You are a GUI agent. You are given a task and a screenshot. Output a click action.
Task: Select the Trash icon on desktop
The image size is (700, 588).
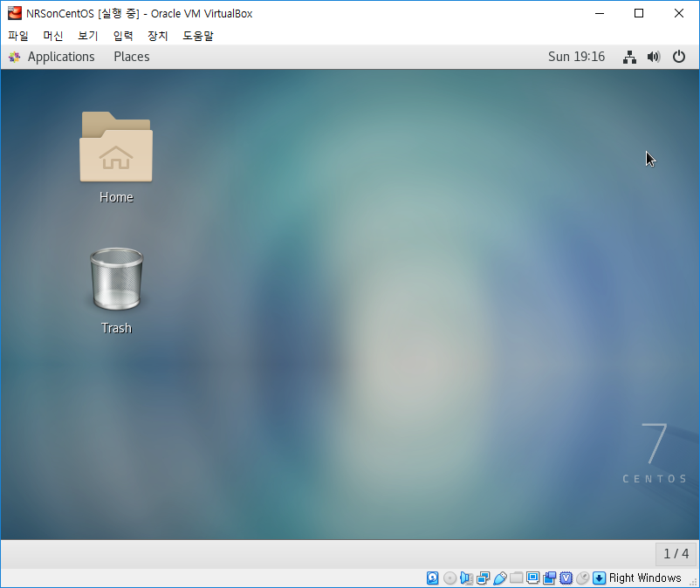point(116,279)
